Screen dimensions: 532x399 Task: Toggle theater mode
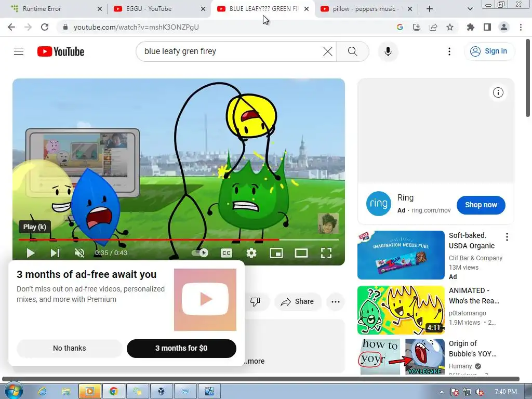pyautogui.click(x=301, y=253)
